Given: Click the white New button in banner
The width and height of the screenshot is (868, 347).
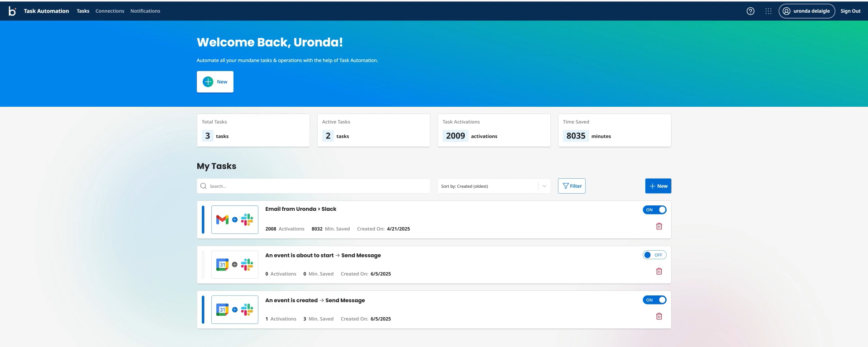Looking at the screenshot, I should click(x=215, y=82).
